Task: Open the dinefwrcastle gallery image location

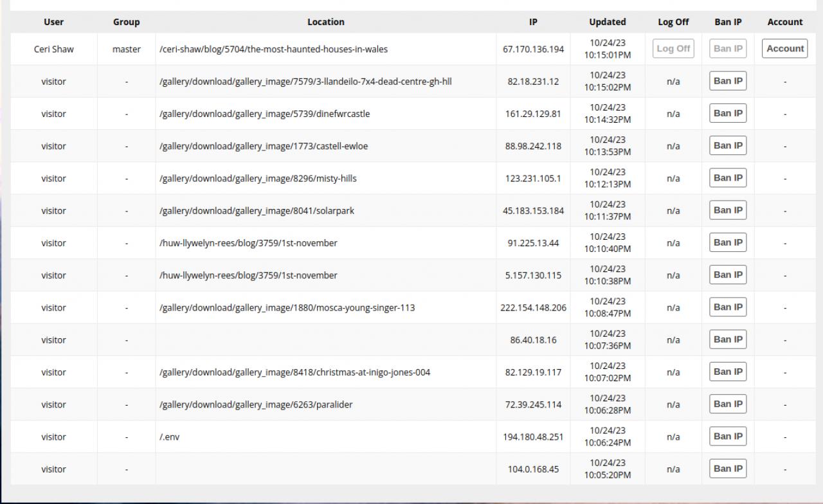Action: coord(264,114)
